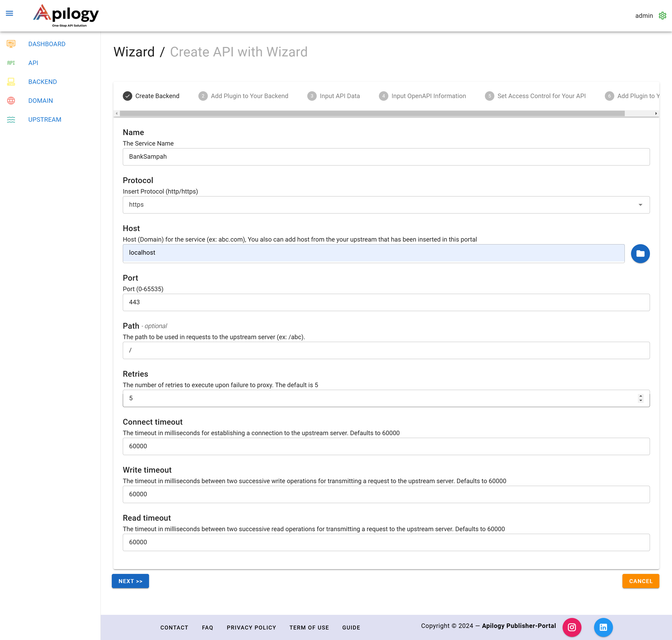Open upstream host picker folder button

tap(640, 253)
